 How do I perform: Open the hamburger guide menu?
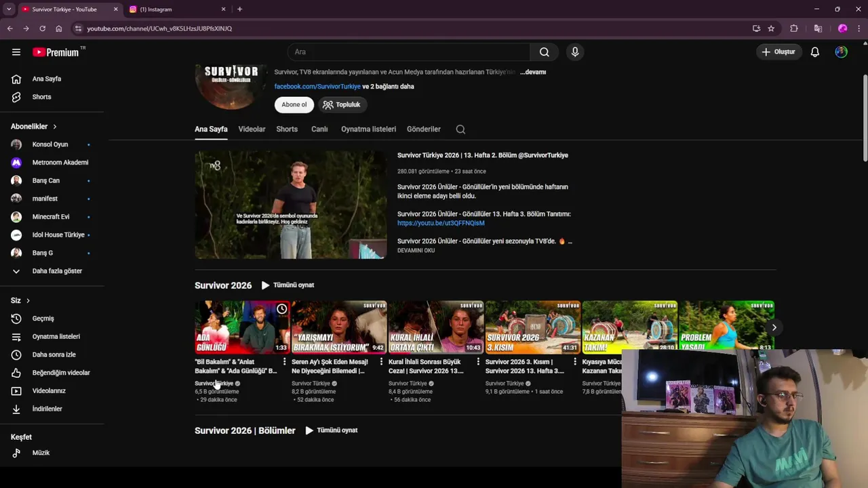[16, 52]
